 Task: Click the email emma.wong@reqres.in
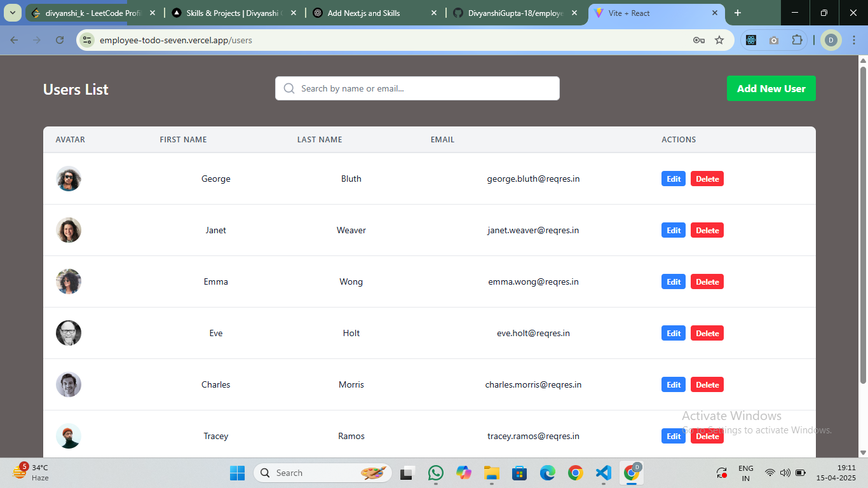[x=533, y=281]
